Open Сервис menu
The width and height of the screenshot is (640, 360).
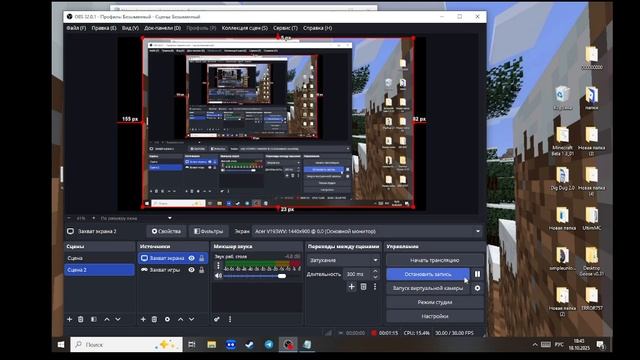tap(285, 28)
